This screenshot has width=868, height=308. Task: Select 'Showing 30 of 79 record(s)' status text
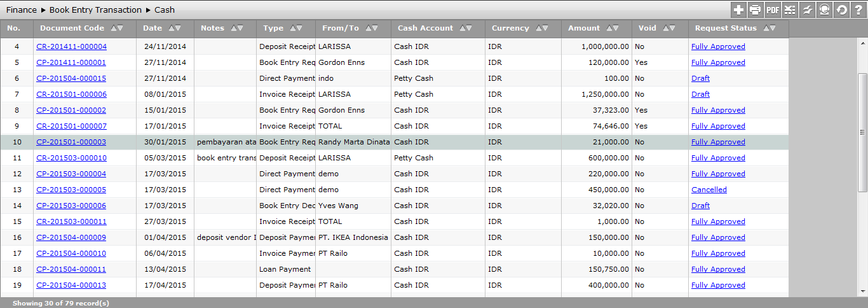tap(61, 304)
